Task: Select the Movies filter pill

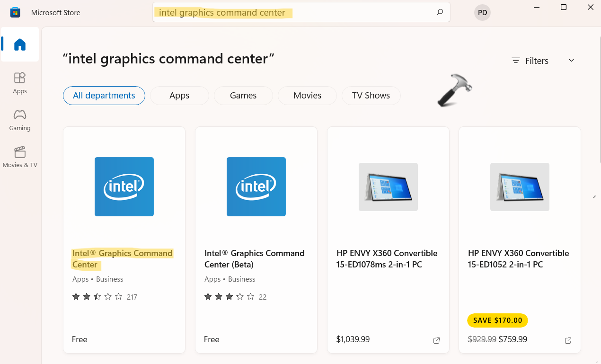Action: (307, 96)
